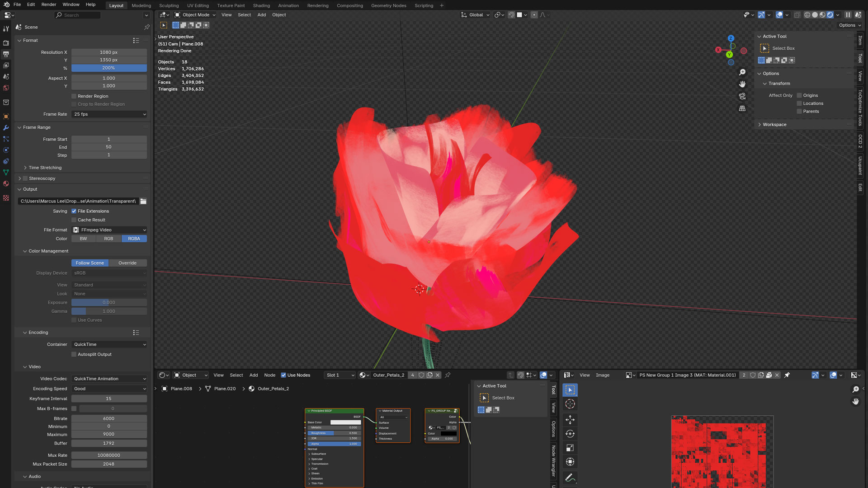The height and width of the screenshot is (488, 868).
Task: Adjust the resolution percentage 200% slider
Action: click(109, 68)
